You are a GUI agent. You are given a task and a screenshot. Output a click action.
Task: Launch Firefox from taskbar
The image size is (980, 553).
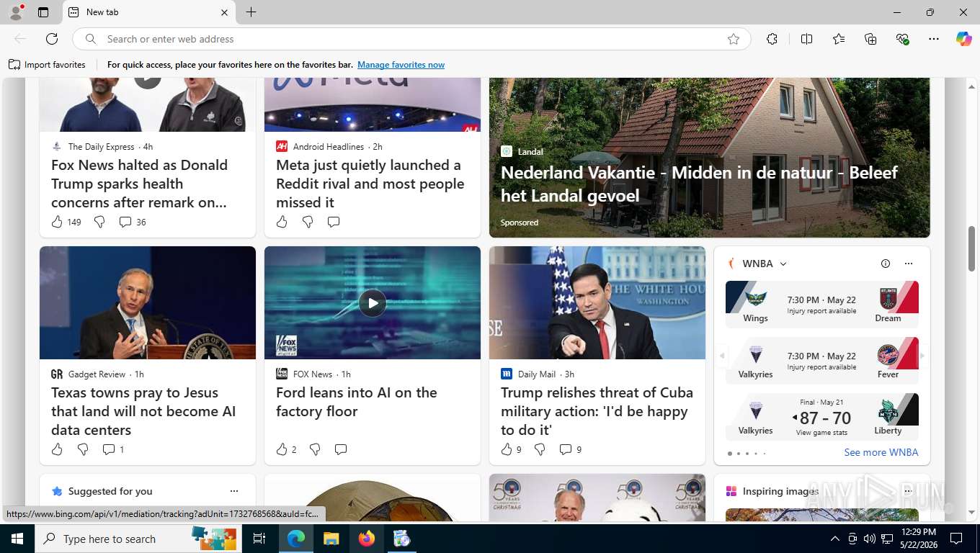pos(367,539)
